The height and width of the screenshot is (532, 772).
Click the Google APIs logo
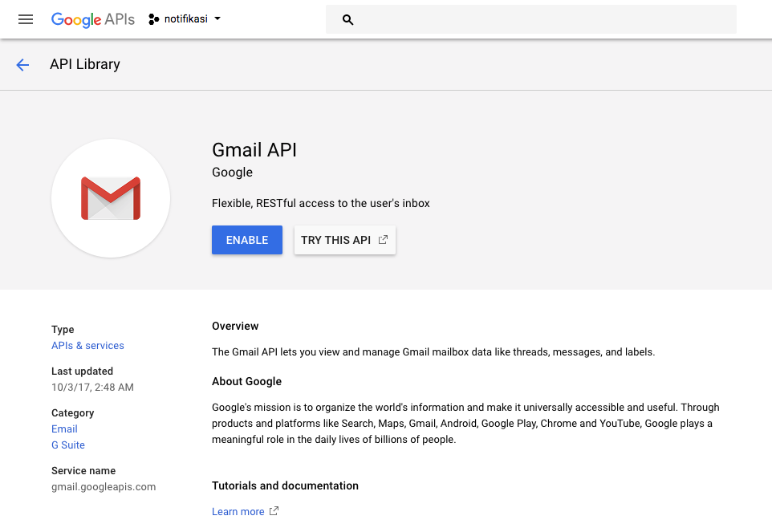click(92, 19)
